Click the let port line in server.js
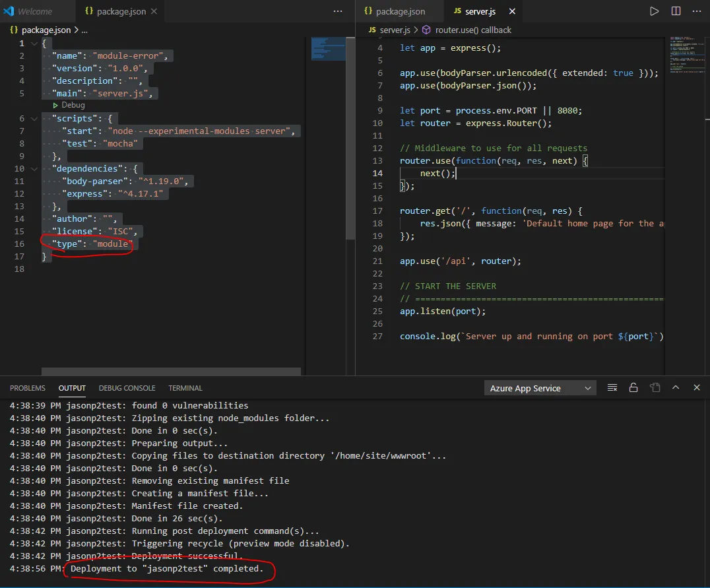The height and width of the screenshot is (588, 710). 491,110
